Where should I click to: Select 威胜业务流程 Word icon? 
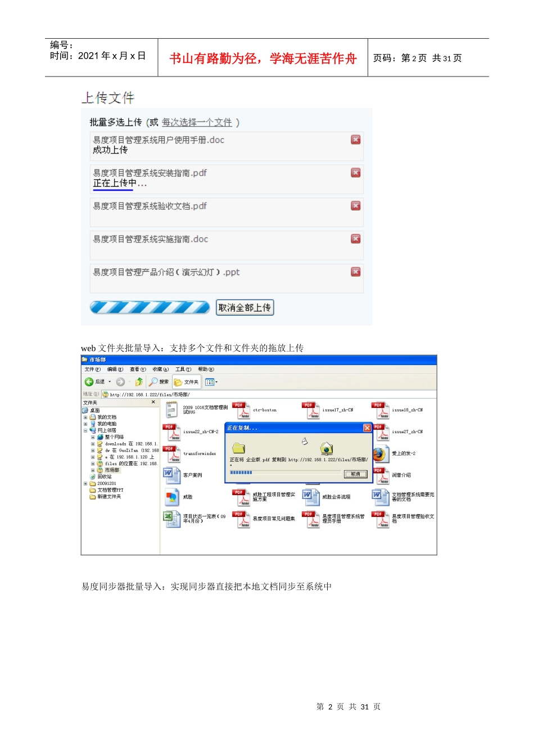pos(310,497)
